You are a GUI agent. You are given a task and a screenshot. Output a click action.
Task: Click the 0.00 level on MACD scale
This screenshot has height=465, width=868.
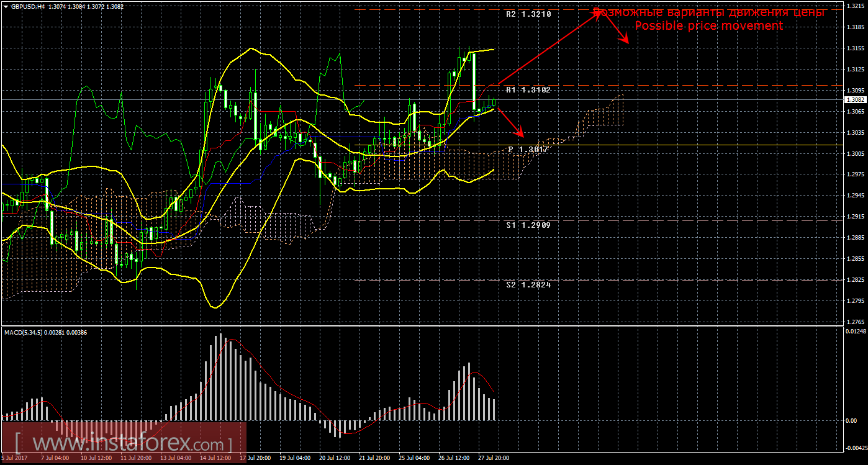tap(852, 420)
